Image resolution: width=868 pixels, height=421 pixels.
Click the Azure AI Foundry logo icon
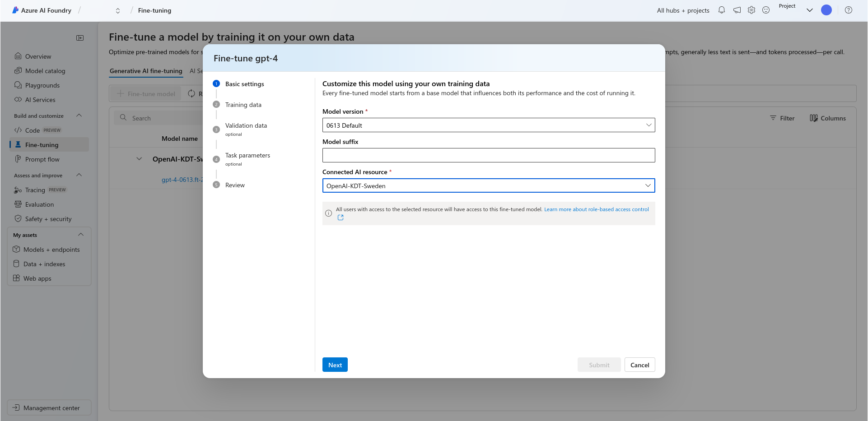[x=15, y=10]
